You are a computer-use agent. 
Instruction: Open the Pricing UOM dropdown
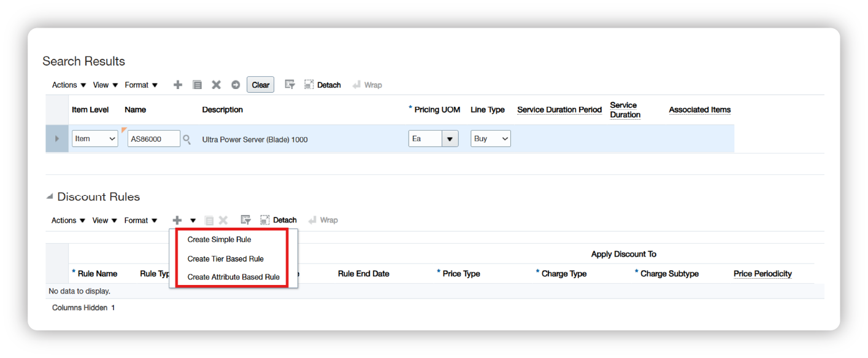coord(450,138)
